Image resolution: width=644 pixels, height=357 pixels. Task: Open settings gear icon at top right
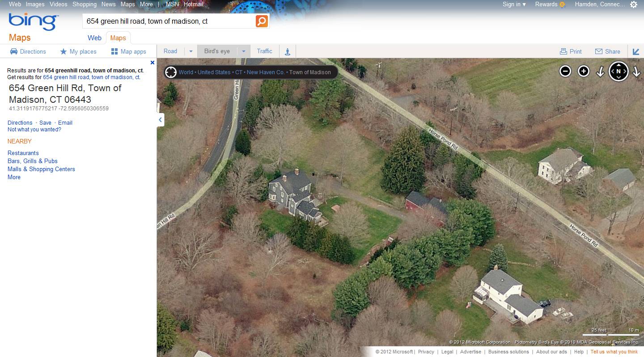pyautogui.click(x=634, y=4)
